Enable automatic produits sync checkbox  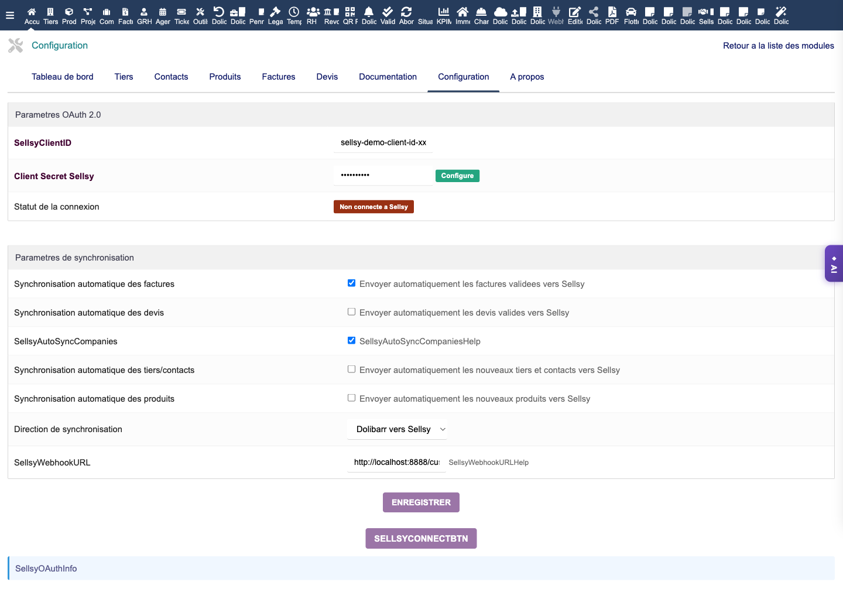[x=351, y=398]
